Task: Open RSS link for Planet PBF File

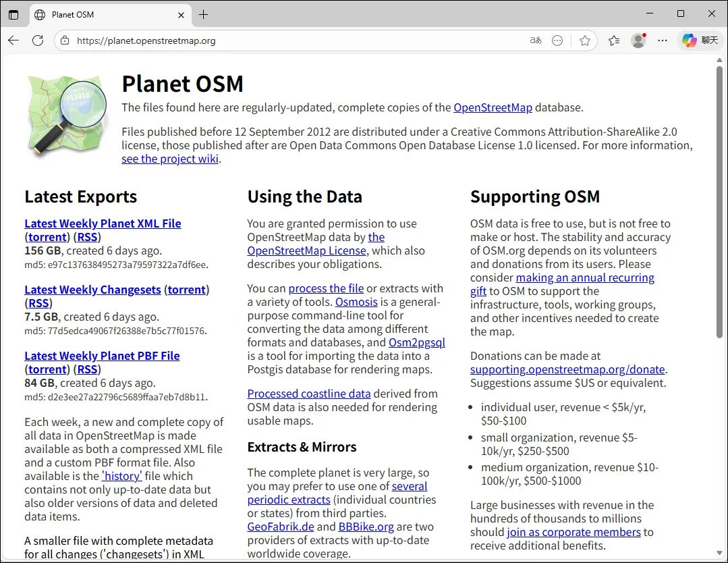Action: coord(87,369)
